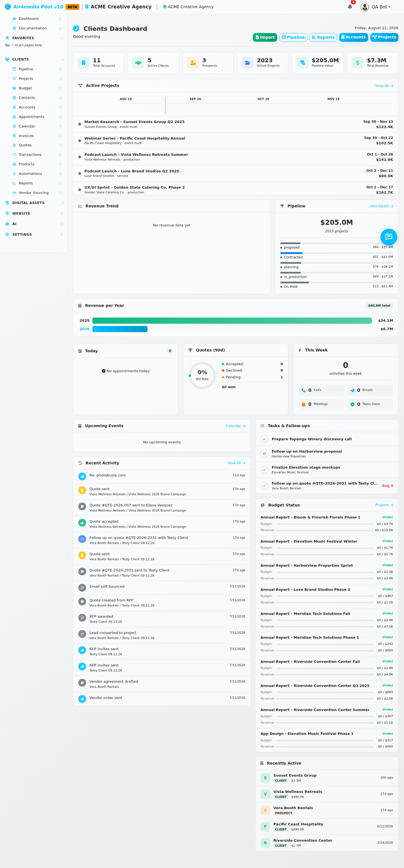Click the Email soft bounced activity icon
Screen dimensions: 404x868
pos(82,588)
